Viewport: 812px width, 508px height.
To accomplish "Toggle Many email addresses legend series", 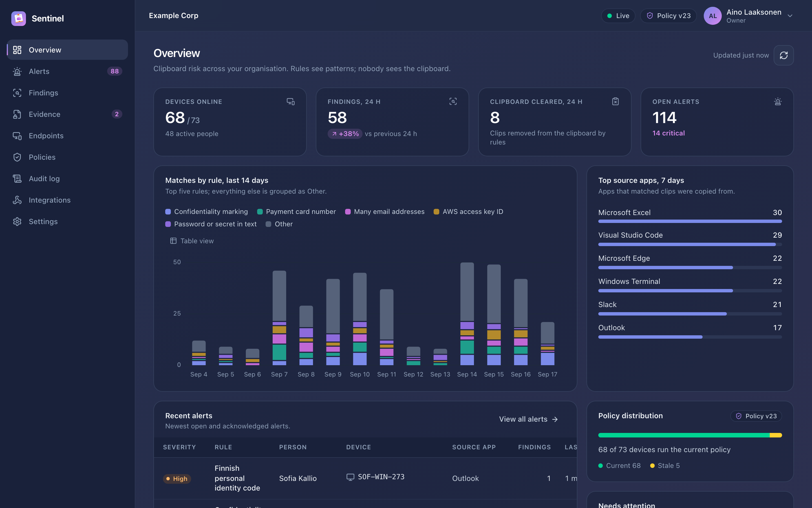I will coord(385,212).
